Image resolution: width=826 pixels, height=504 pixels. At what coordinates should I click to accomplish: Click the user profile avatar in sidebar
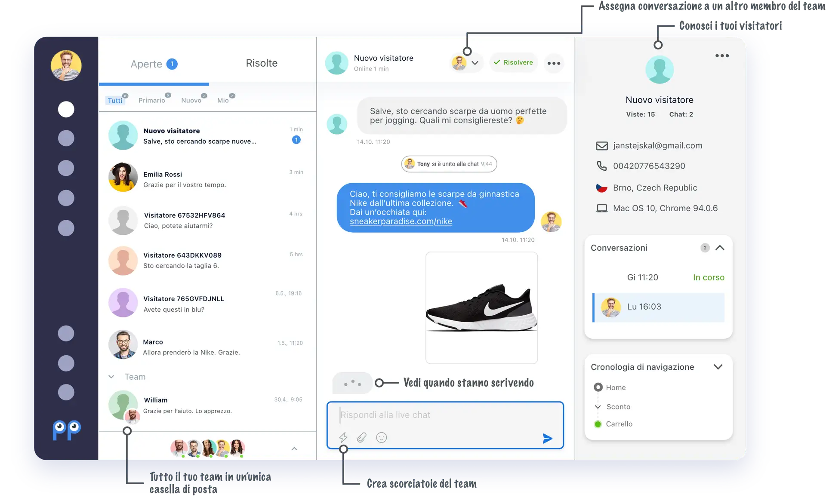click(x=66, y=65)
